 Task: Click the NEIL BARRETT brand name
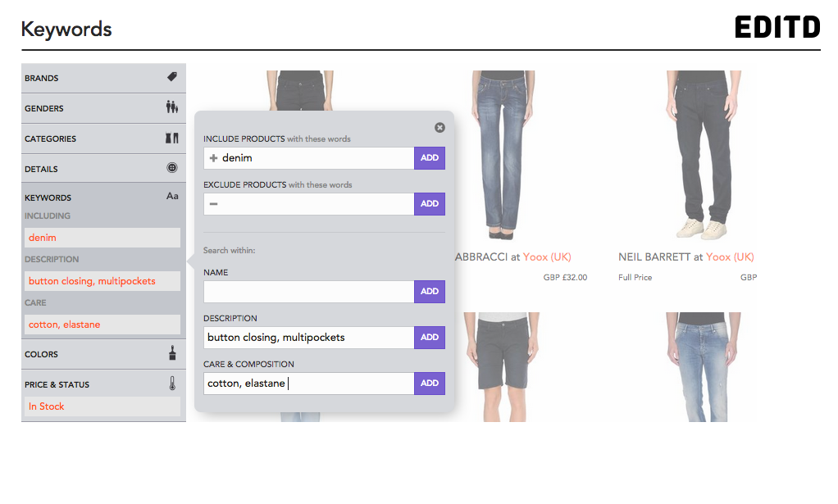[654, 257]
